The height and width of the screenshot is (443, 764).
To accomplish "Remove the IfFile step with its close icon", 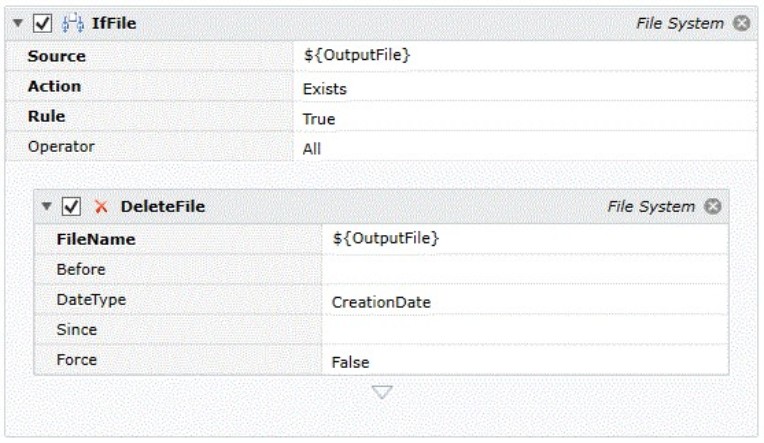I will point(742,23).
